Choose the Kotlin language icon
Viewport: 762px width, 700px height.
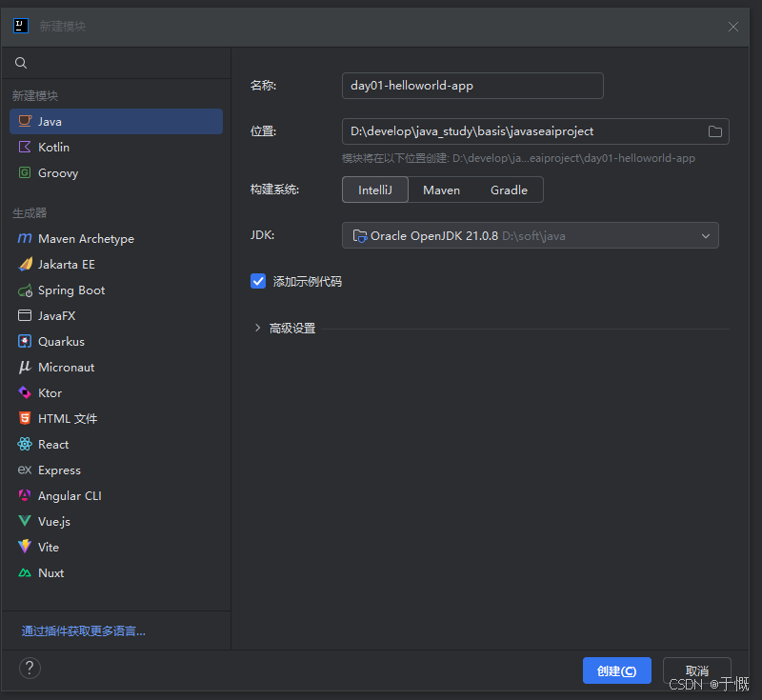25,147
